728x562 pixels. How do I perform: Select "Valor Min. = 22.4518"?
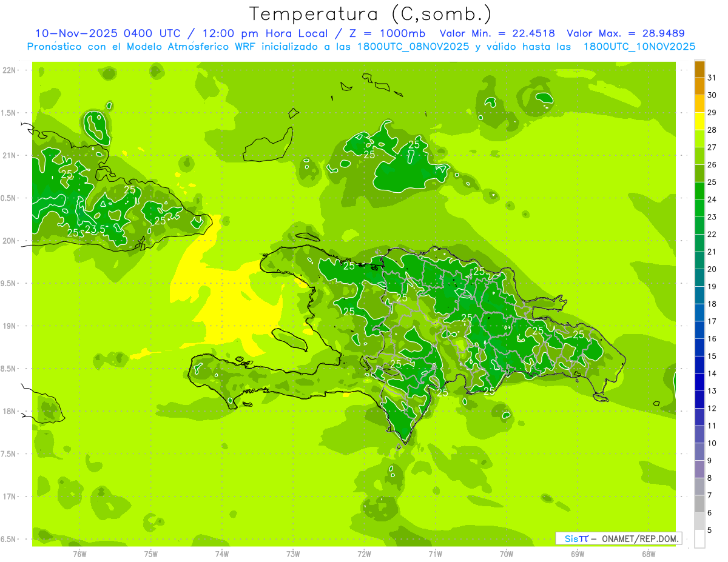tap(497, 33)
